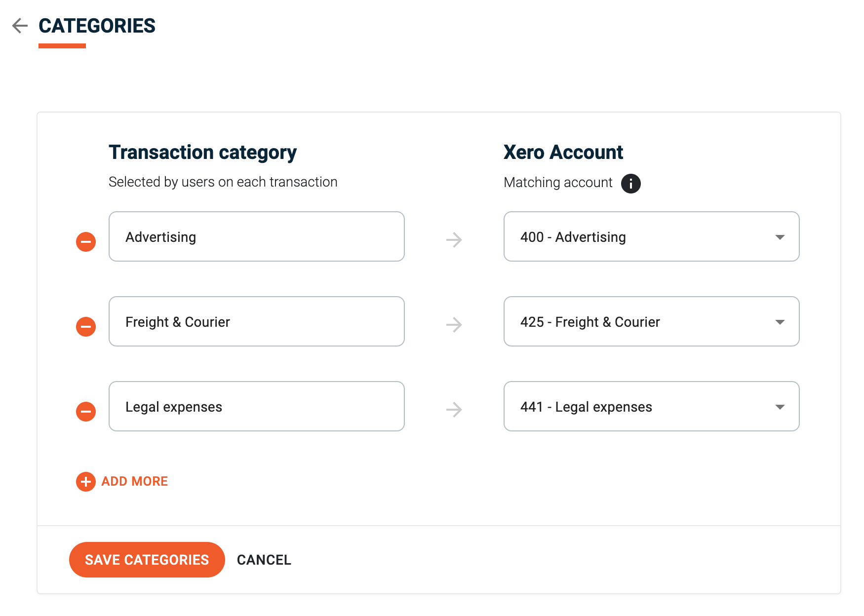The height and width of the screenshot is (616, 864).
Task: Click the arrow between Advertising and its account
Action: pyautogui.click(x=454, y=240)
